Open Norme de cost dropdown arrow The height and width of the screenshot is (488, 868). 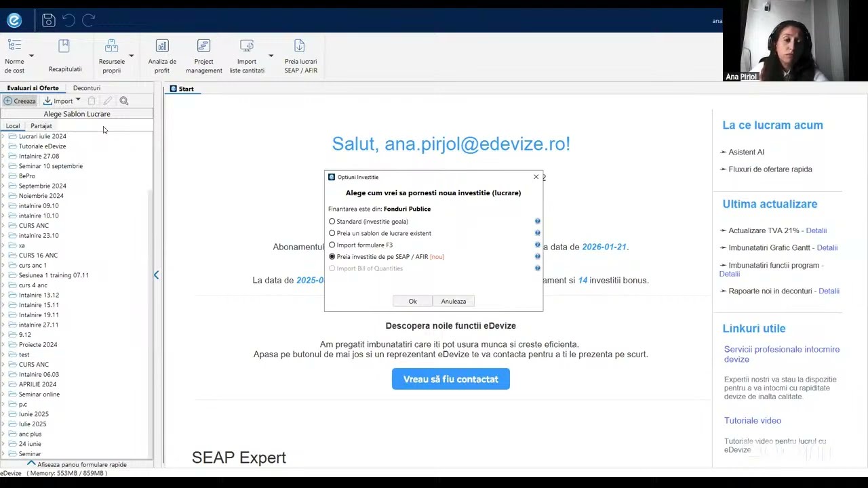pyautogui.click(x=31, y=56)
